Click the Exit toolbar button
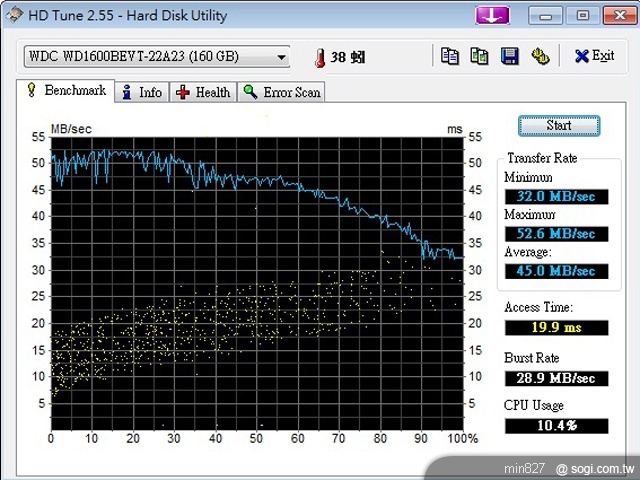Screen dimensions: 640x480 (x=594, y=56)
